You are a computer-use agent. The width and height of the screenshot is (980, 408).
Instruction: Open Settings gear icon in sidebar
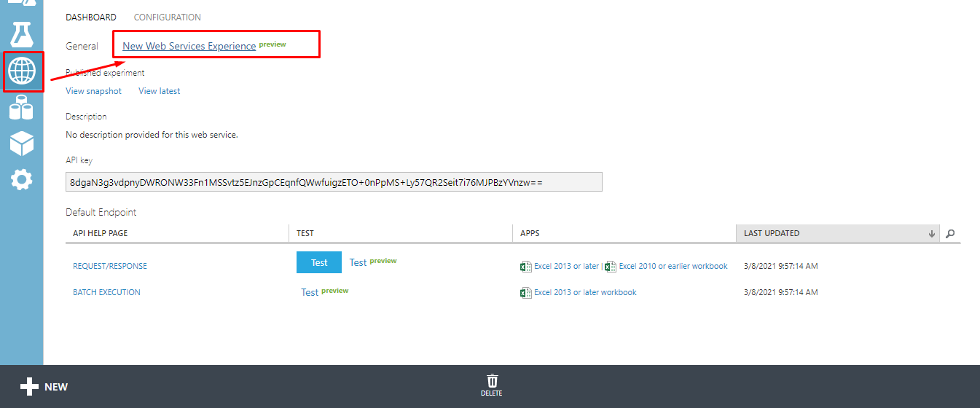point(22,178)
